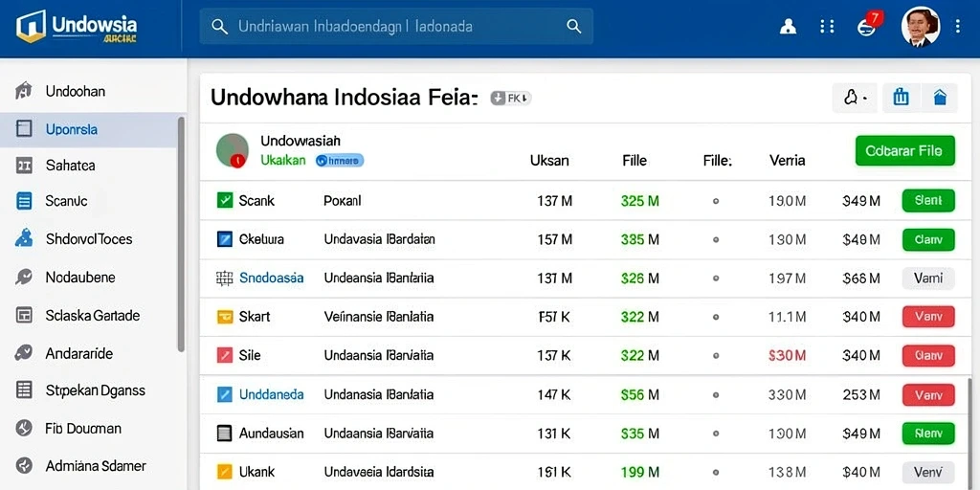Click the blue home toolbar icon
Image resolution: width=980 pixels, height=490 pixels.
[940, 98]
